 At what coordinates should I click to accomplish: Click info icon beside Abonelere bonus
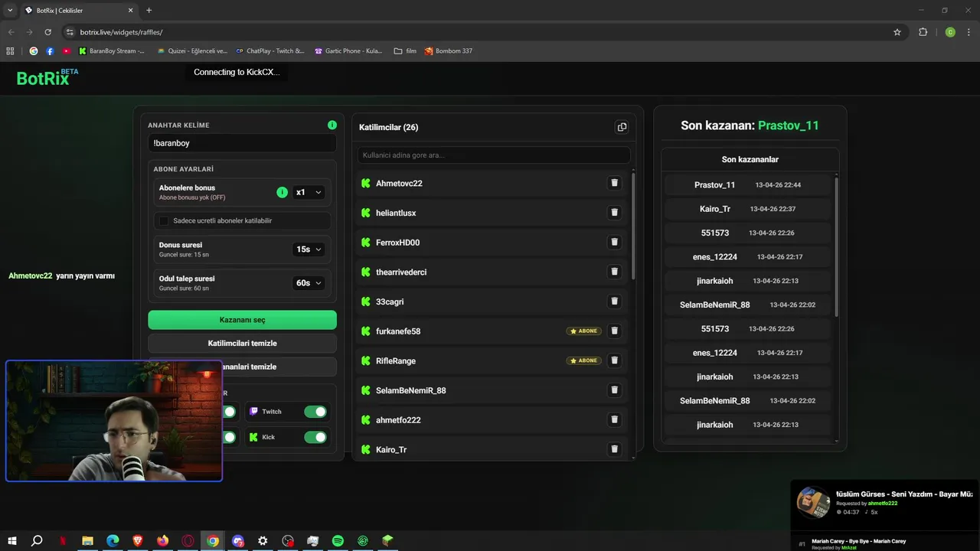coord(282,192)
